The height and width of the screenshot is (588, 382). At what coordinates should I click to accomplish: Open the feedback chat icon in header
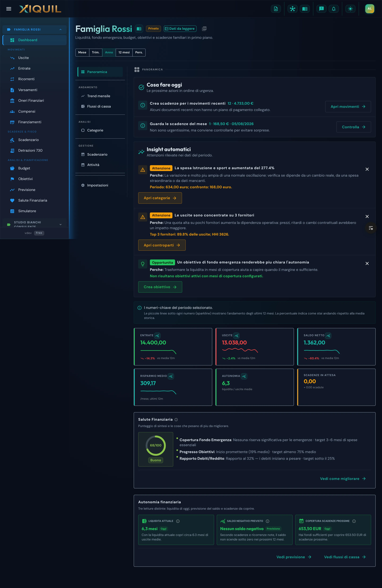[x=321, y=9]
